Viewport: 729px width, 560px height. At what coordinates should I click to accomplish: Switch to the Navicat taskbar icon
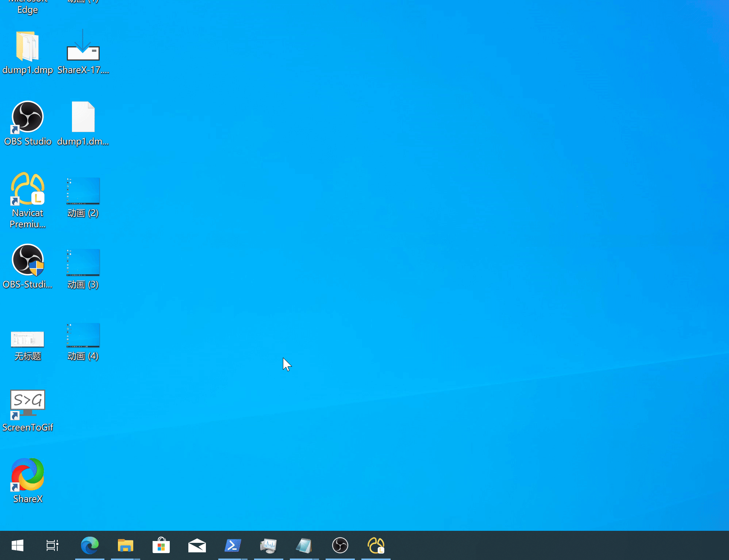(376, 545)
